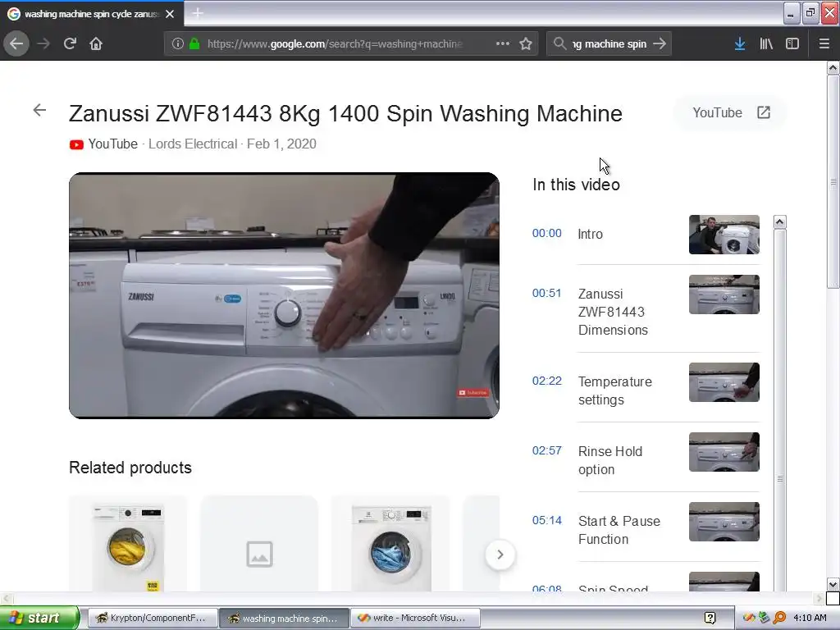The height and width of the screenshot is (630, 840).
Task: Click the red YouTube logo icon
Action: [x=76, y=144]
